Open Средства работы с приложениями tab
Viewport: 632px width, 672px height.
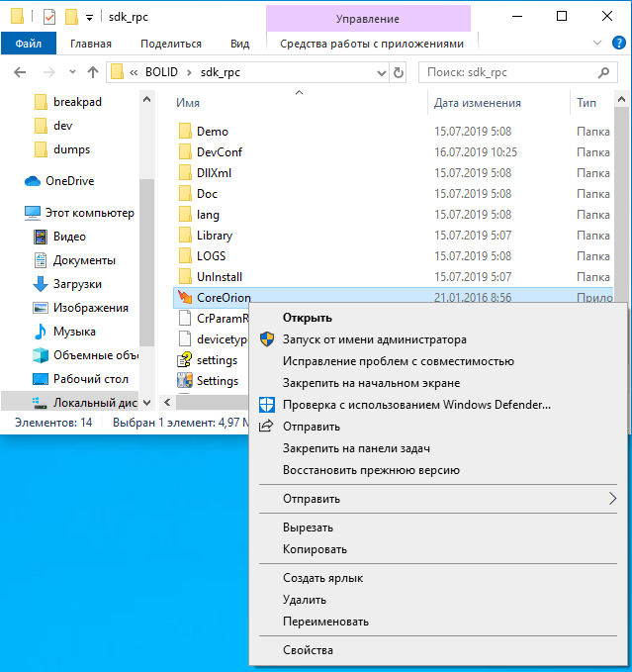point(372,44)
